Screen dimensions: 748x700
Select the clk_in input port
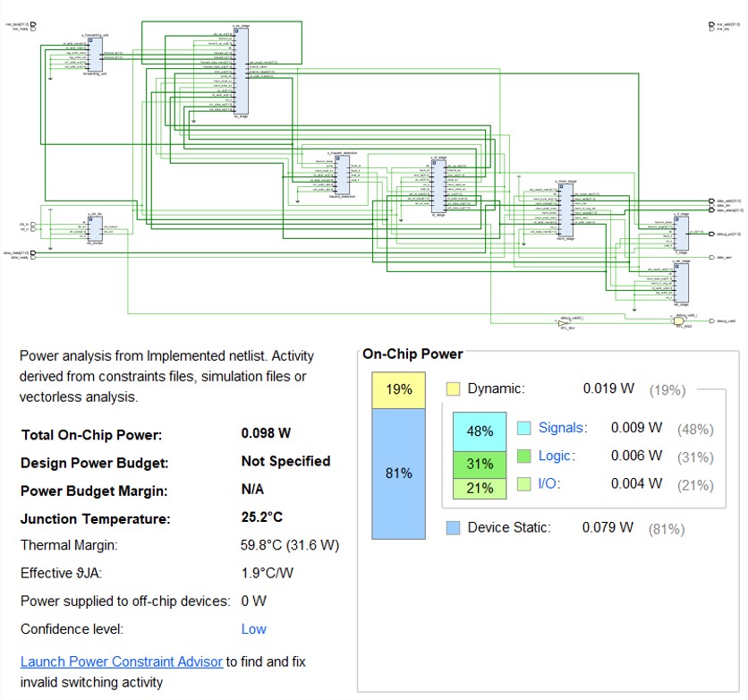33,225
